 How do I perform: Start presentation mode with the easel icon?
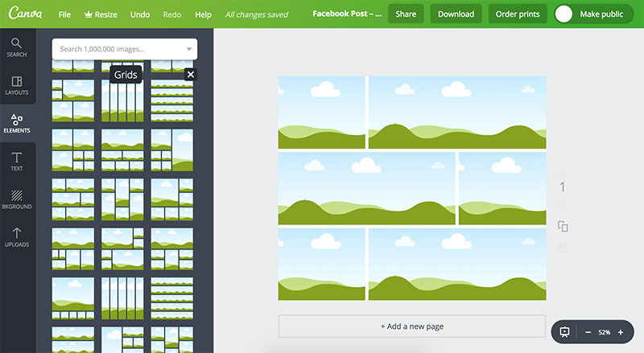coord(564,332)
